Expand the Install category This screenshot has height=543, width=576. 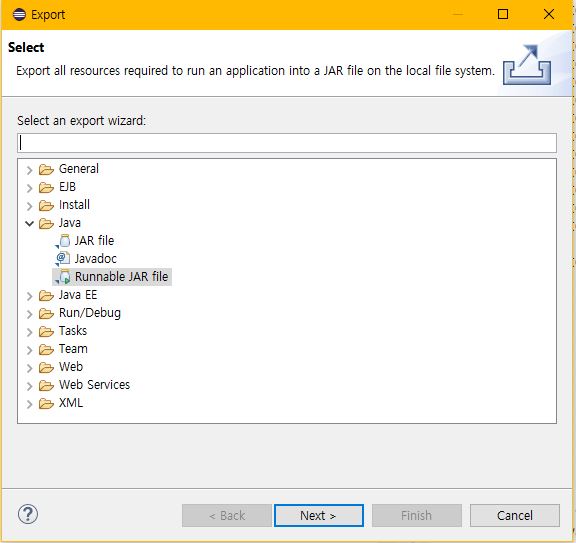pyautogui.click(x=29, y=206)
